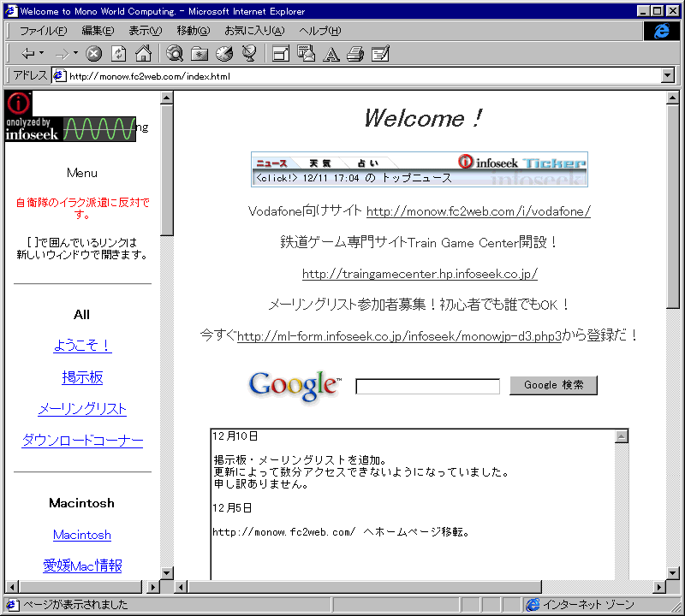Click the status bar page icon
The width and height of the screenshot is (685, 616).
coord(12,605)
